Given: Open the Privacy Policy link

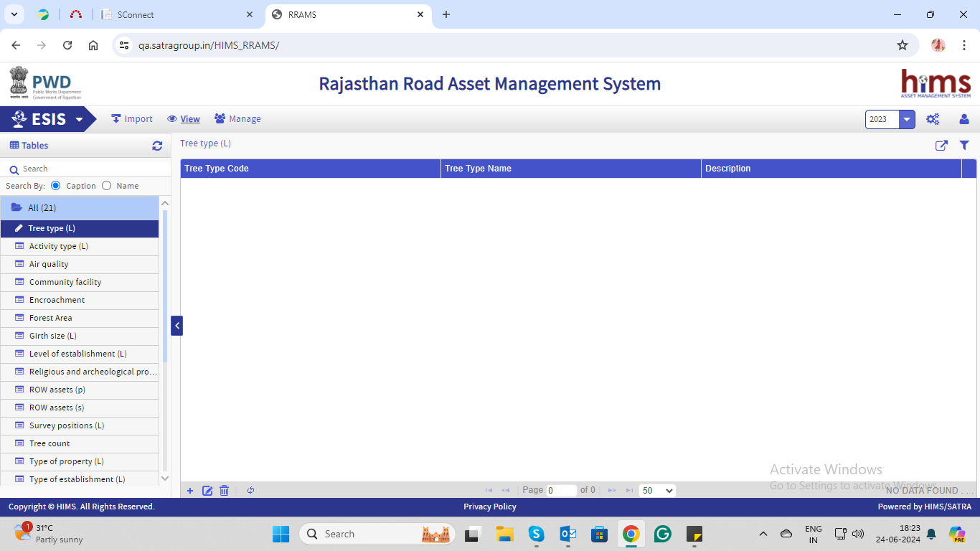Looking at the screenshot, I should click(490, 507).
